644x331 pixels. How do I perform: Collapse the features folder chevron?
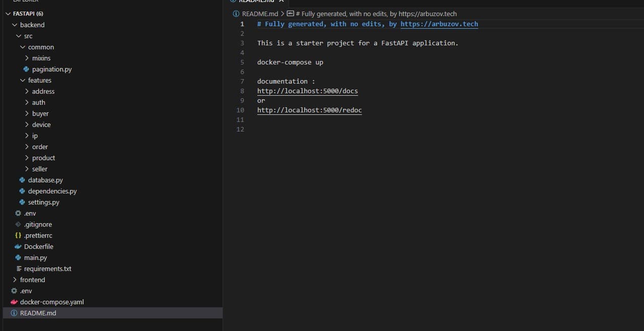(x=23, y=80)
